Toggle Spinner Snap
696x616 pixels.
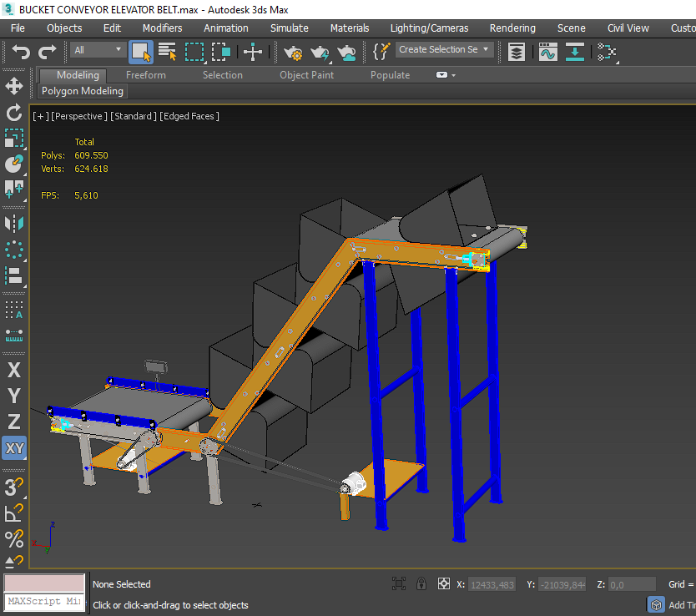click(x=13, y=562)
